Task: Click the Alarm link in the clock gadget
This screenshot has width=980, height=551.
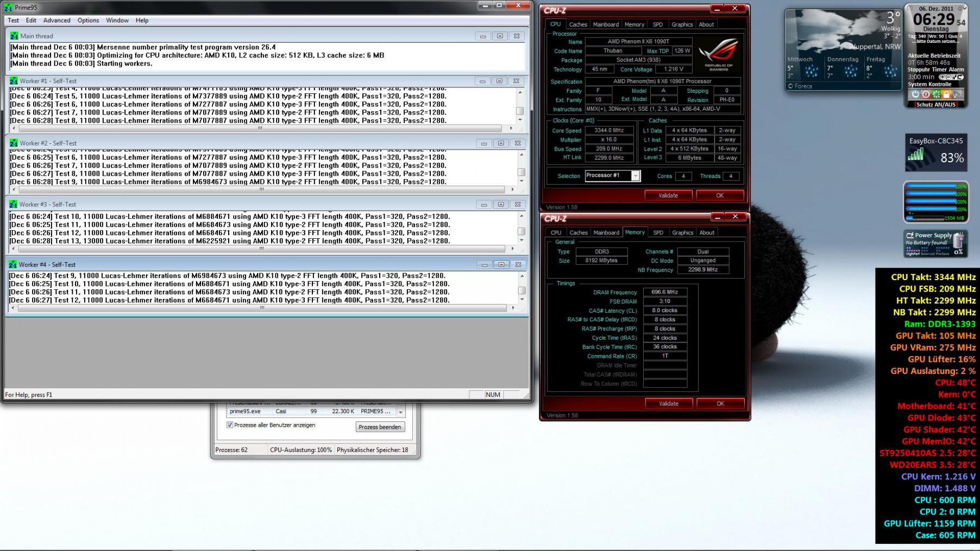Action: tap(957, 69)
